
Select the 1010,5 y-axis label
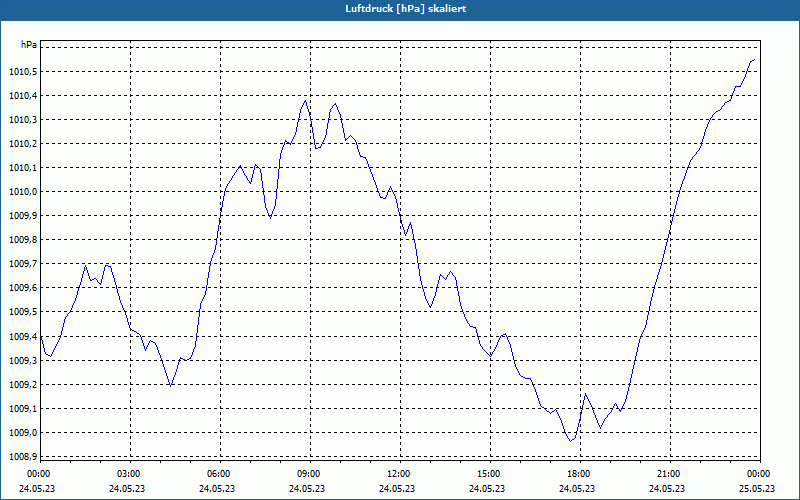(23, 71)
